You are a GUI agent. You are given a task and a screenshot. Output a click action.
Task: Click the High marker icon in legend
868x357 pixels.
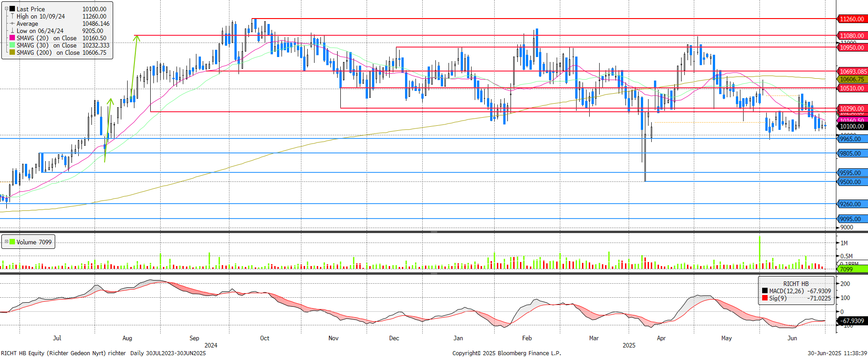coord(12,16)
